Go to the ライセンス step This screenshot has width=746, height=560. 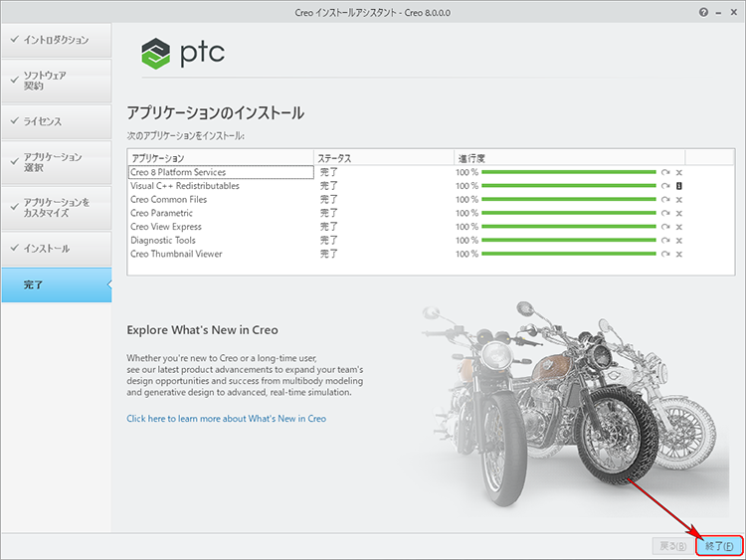[56, 121]
